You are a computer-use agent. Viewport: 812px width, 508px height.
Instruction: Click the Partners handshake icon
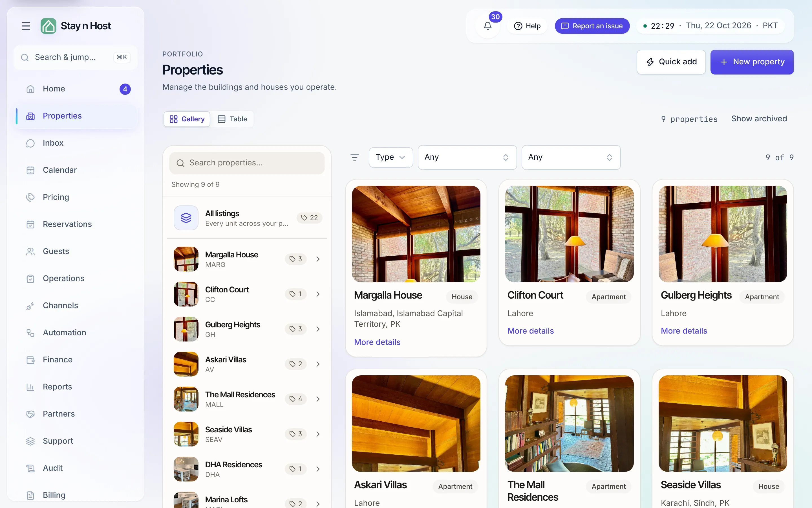click(30, 414)
